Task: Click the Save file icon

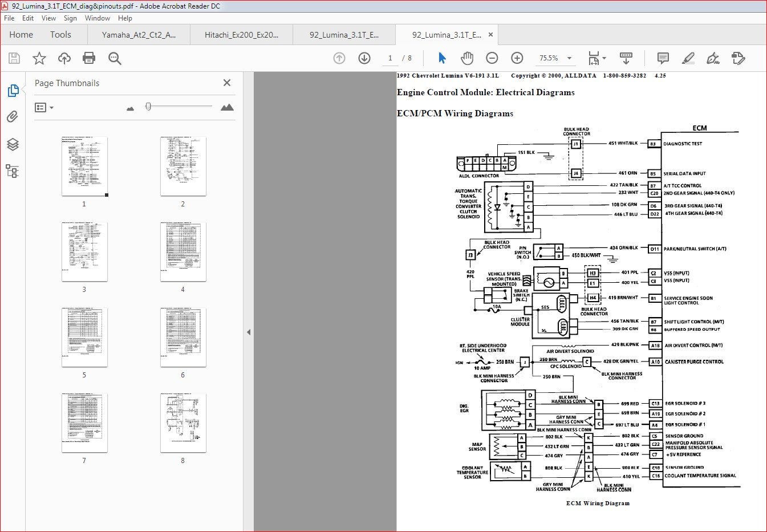Action: [14, 58]
